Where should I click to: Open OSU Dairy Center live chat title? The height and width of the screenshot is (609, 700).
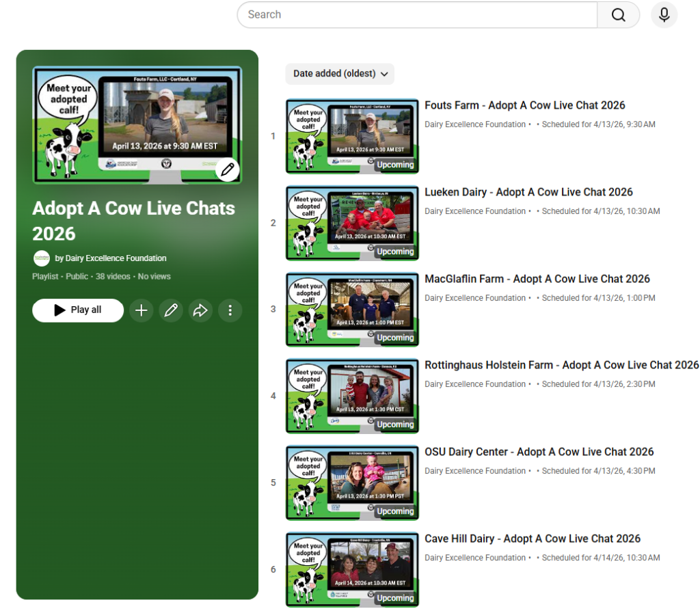539,452
